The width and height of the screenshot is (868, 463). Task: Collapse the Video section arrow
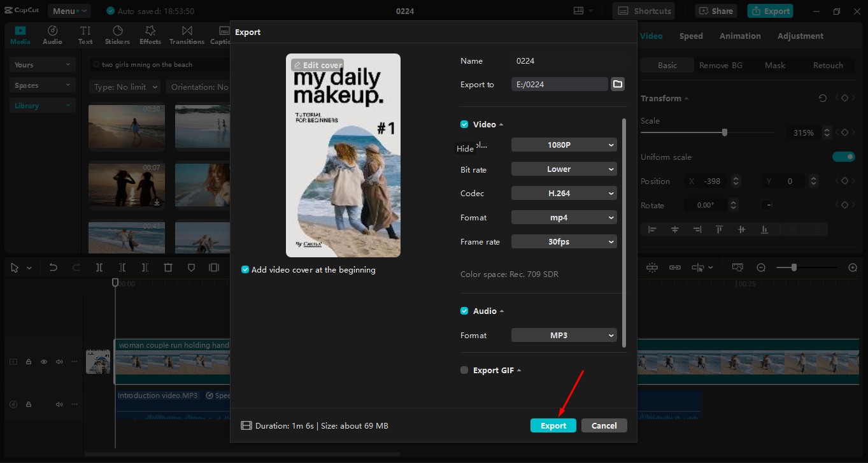point(501,124)
